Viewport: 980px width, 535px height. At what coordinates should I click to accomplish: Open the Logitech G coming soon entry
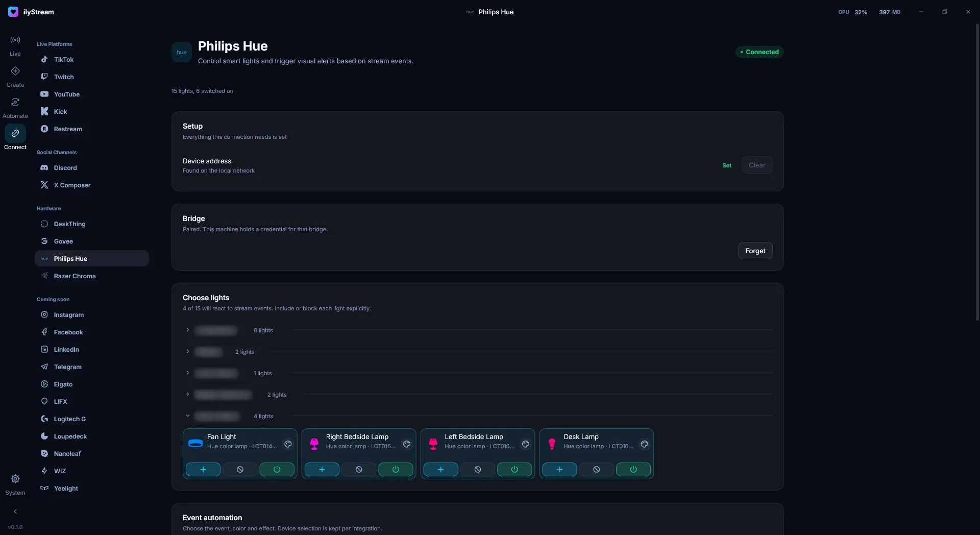pyautogui.click(x=92, y=419)
